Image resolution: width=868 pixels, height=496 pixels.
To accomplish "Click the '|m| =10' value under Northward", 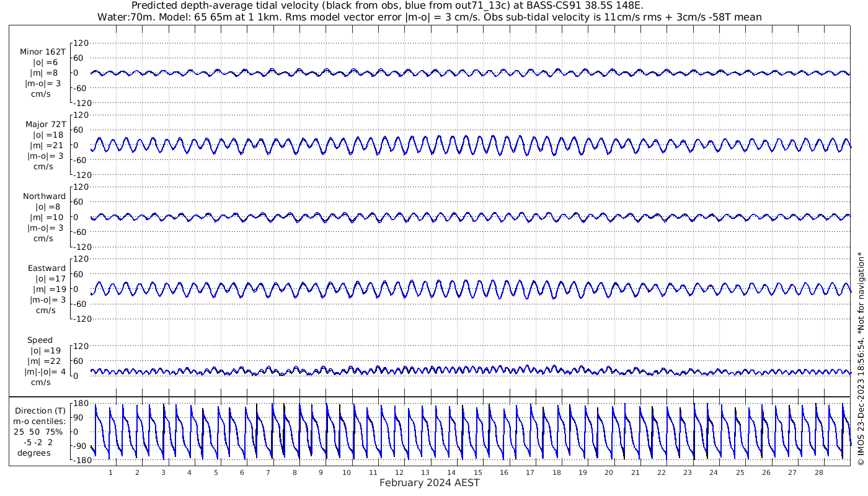I will pyautogui.click(x=46, y=218).
